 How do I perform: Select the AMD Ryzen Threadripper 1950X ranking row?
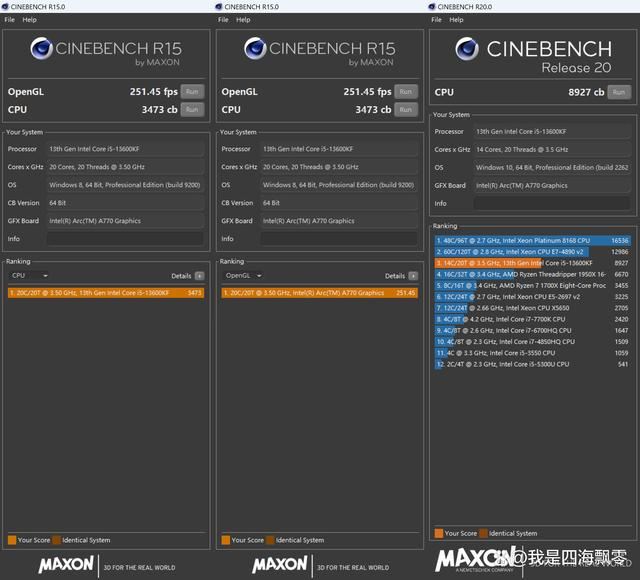tap(532, 273)
